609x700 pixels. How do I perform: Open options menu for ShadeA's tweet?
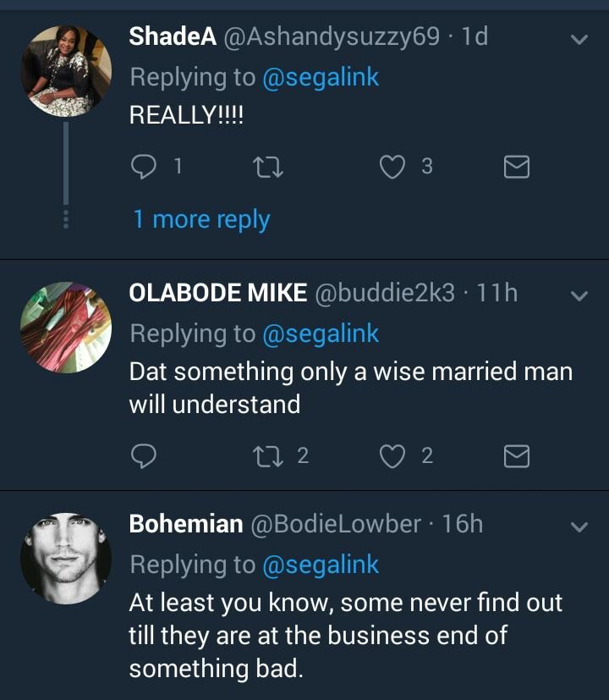[x=579, y=40]
